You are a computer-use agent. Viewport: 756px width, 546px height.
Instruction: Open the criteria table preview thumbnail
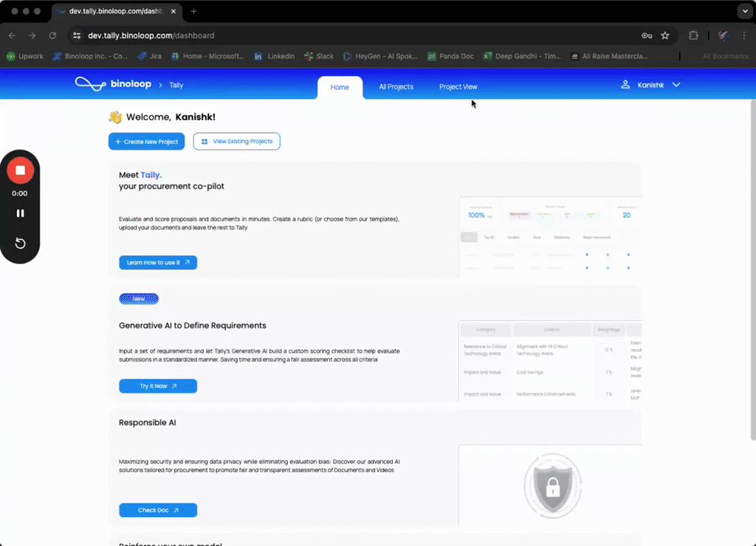click(x=550, y=361)
